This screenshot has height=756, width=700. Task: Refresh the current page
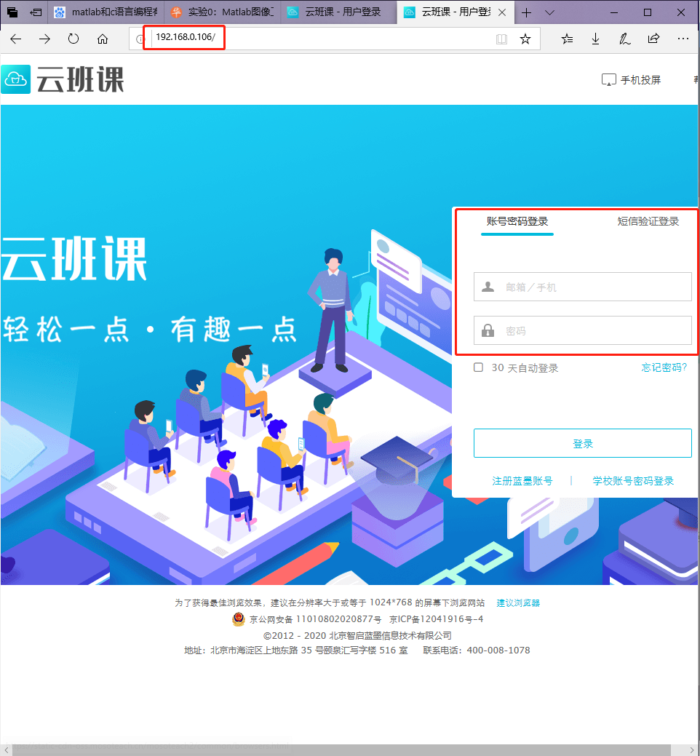(x=73, y=39)
